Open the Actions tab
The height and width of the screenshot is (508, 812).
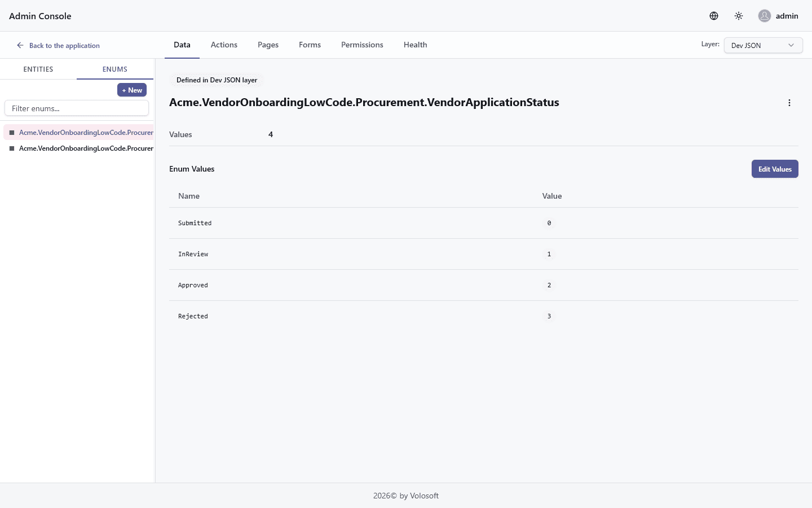click(224, 45)
